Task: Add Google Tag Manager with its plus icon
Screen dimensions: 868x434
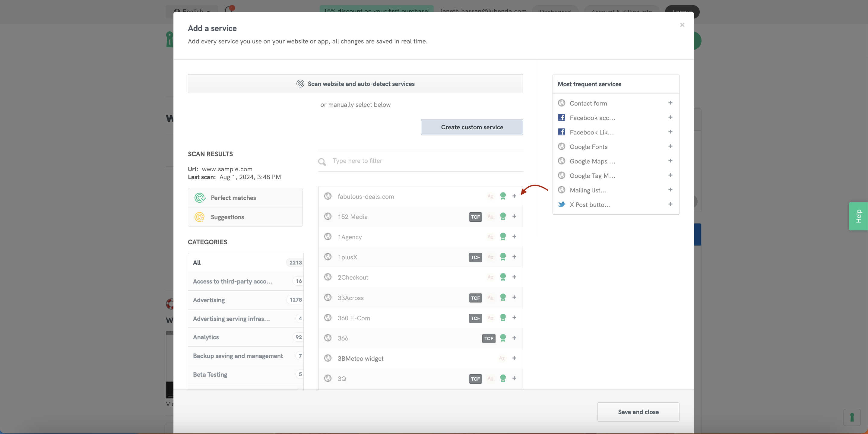Action: pos(670,175)
